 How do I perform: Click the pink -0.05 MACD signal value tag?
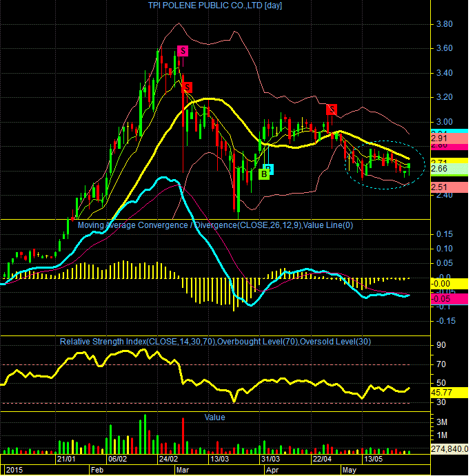point(449,299)
